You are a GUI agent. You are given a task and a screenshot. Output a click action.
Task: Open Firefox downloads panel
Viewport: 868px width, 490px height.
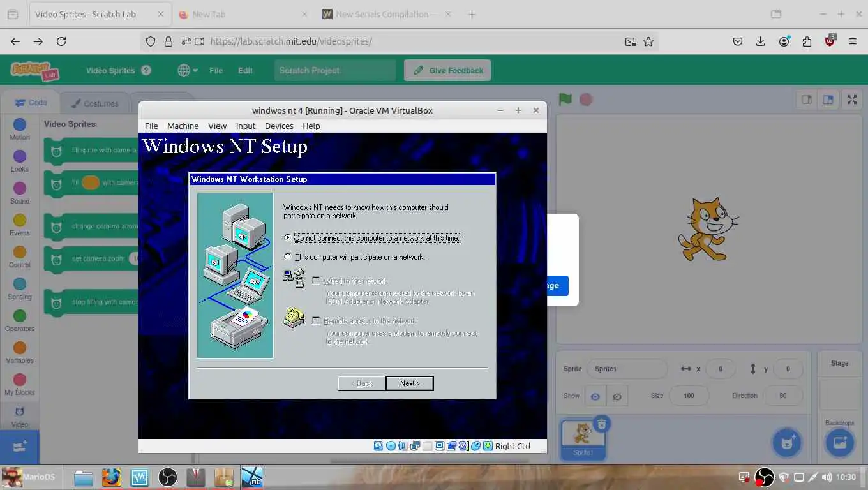coord(760,41)
